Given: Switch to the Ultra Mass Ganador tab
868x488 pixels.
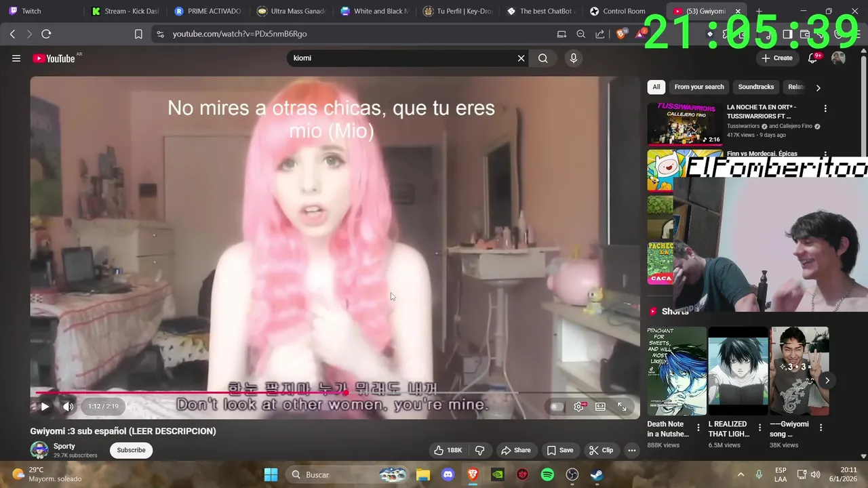Looking at the screenshot, I should [291, 11].
